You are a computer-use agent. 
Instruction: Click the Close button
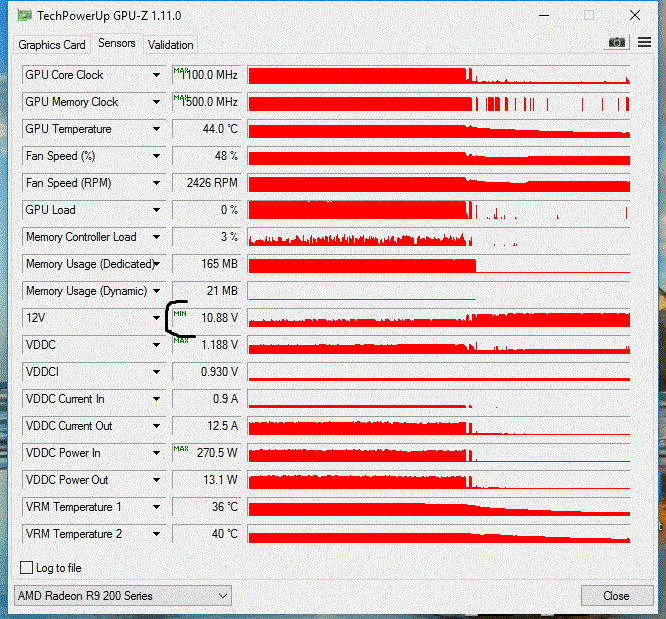coord(616,596)
